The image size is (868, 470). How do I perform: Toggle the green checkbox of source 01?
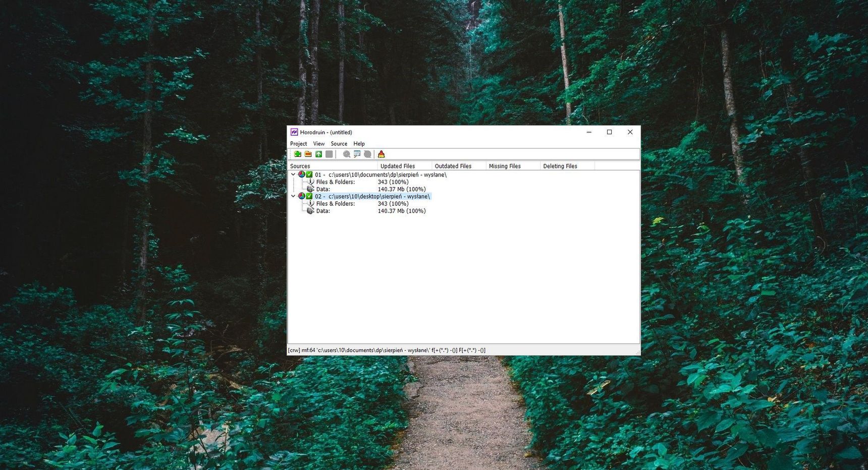(309, 174)
